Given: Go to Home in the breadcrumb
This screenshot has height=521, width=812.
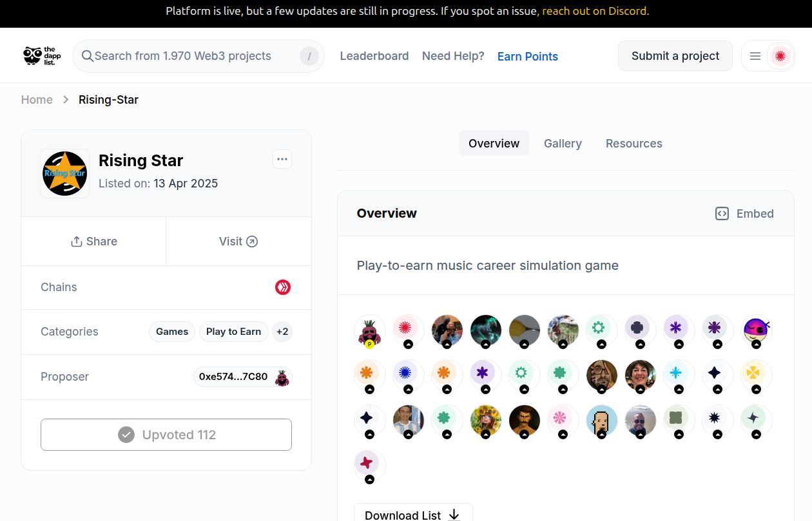Looking at the screenshot, I should tap(37, 100).
